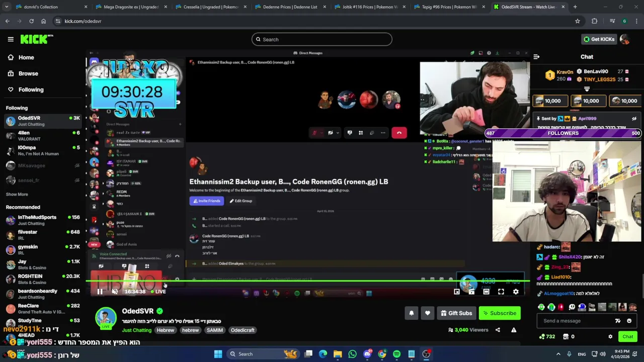This screenshot has width=644, height=362.
Task: Click the KICK logo
Action: [37, 39]
